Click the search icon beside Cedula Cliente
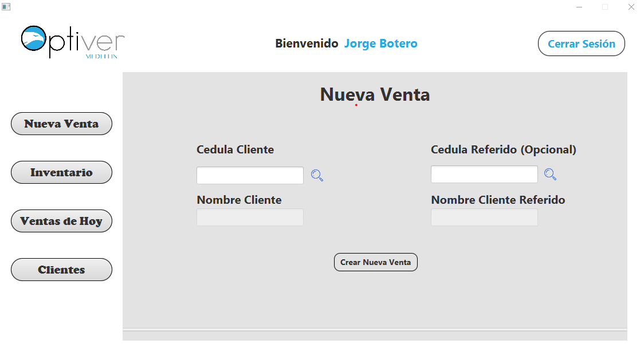The width and height of the screenshot is (644, 356). (x=317, y=175)
